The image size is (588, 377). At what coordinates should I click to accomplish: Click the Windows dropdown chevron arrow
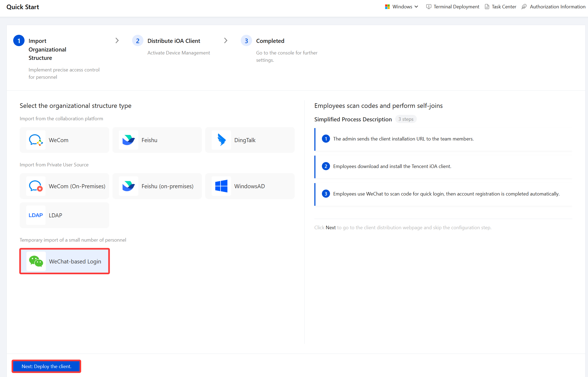(416, 7)
